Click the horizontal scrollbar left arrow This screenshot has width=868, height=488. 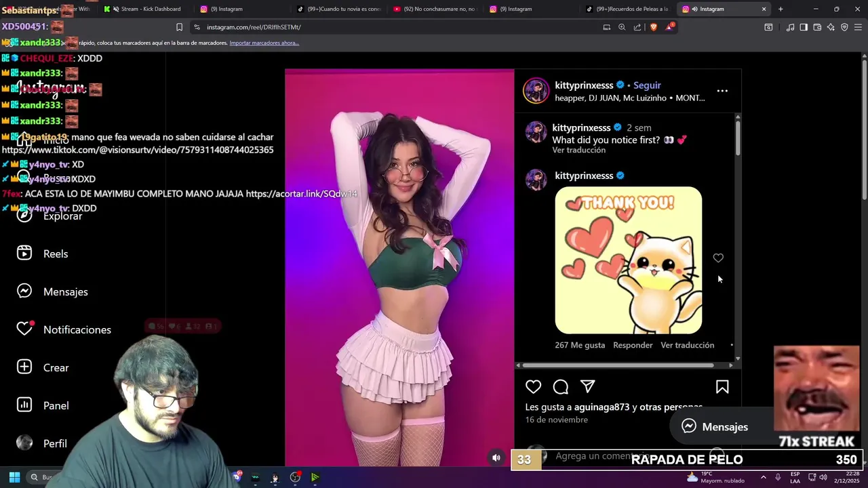[x=519, y=365]
